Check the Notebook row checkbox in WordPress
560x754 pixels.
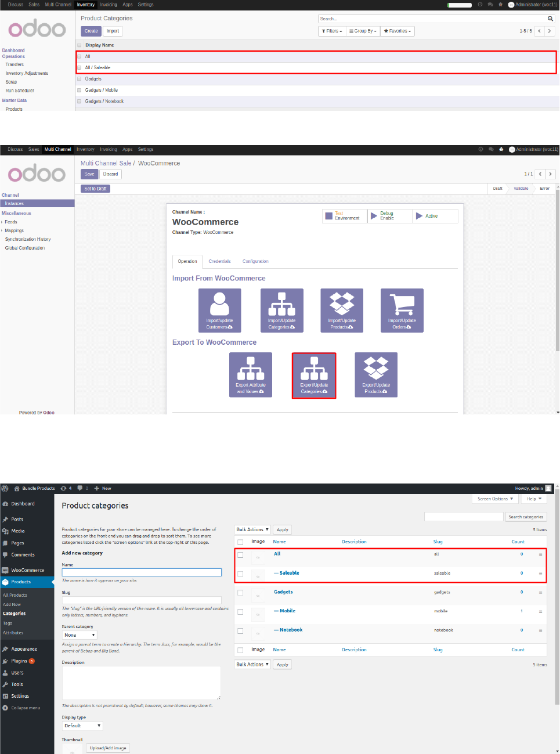tap(240, 631)
